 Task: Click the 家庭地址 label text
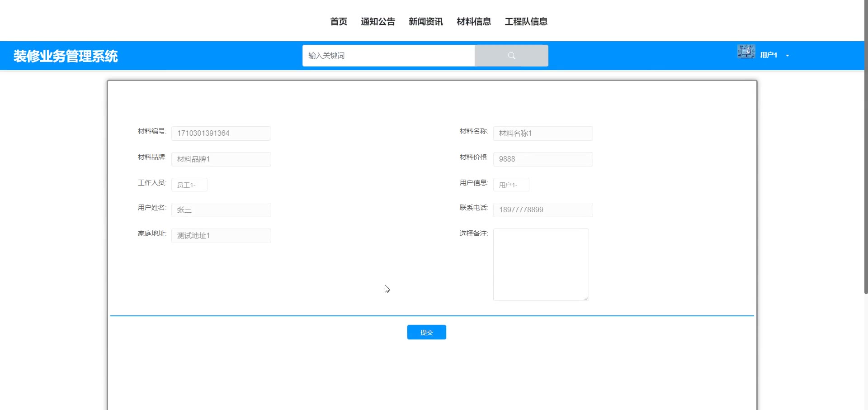152,234
